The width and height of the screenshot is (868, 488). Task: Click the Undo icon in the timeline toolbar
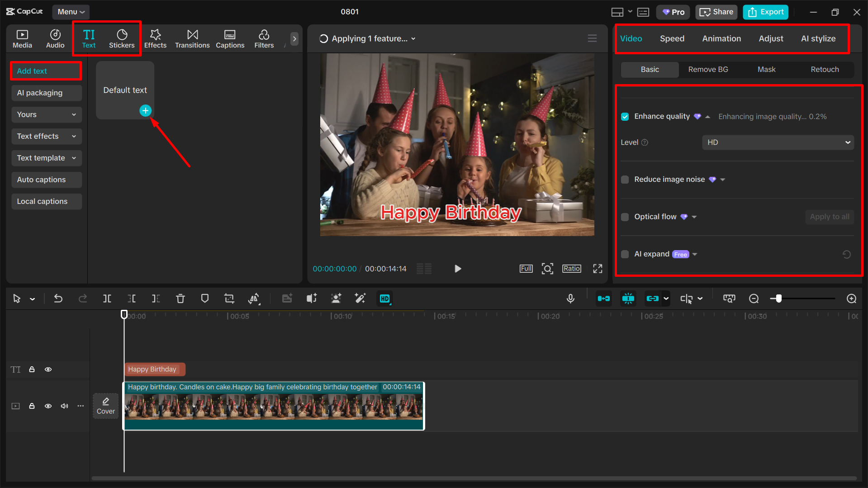(x=58, y=298)
